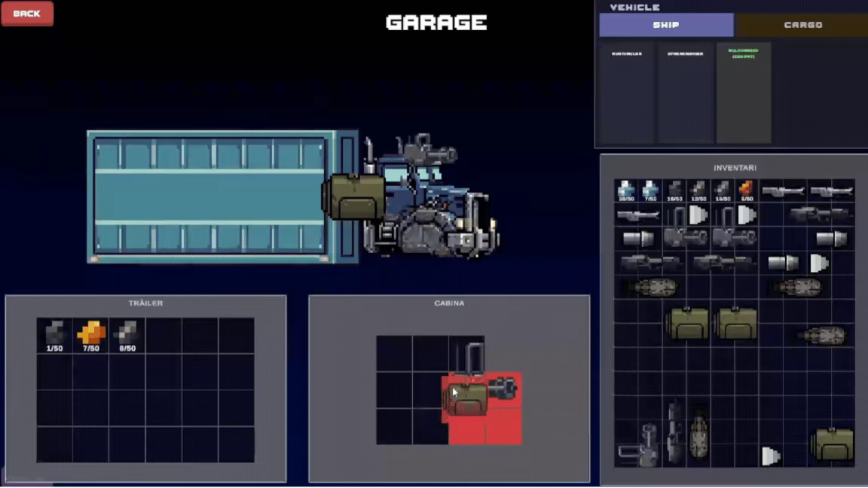Click the red Back button
Viewport: 868px width, 488px height.
[x=27, y=14]
